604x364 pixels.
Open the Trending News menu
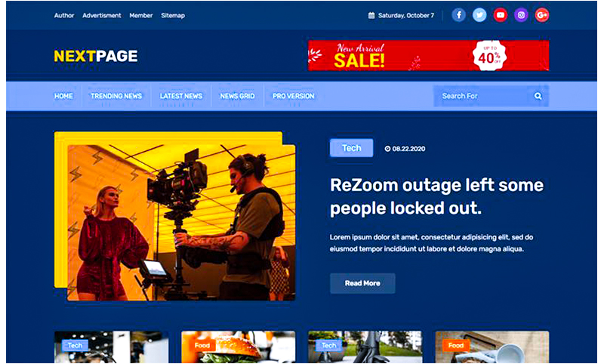(x=116, y=96)
